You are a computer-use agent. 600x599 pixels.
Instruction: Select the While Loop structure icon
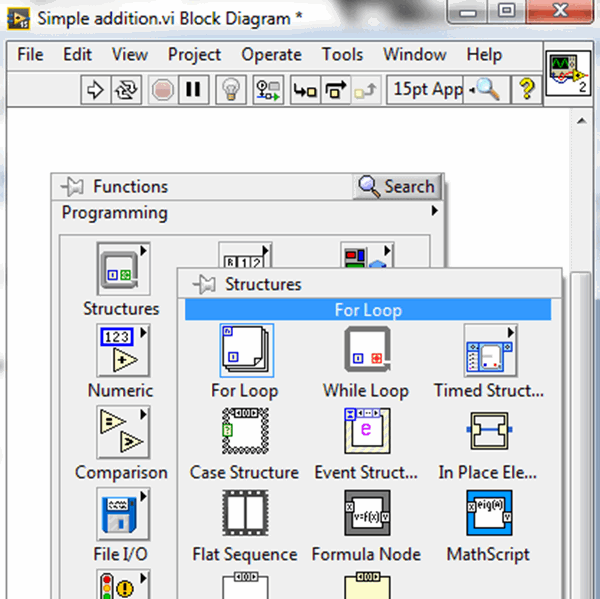coord(367,350)
